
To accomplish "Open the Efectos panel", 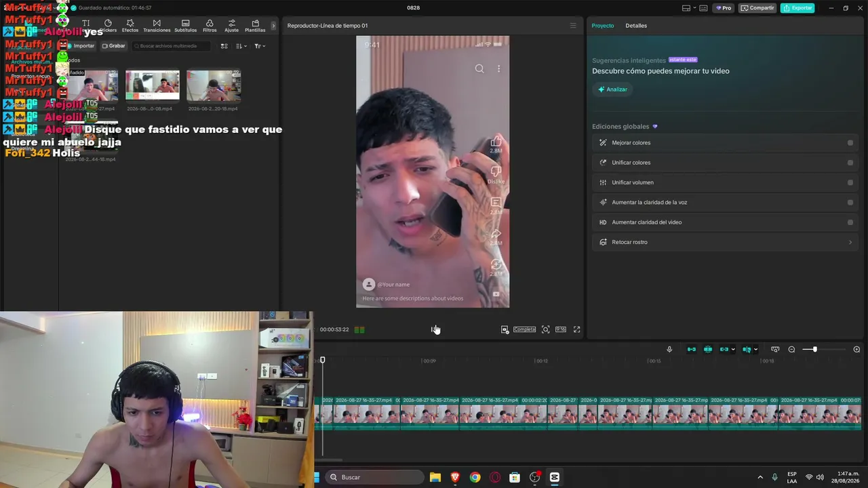I will 130,26.
